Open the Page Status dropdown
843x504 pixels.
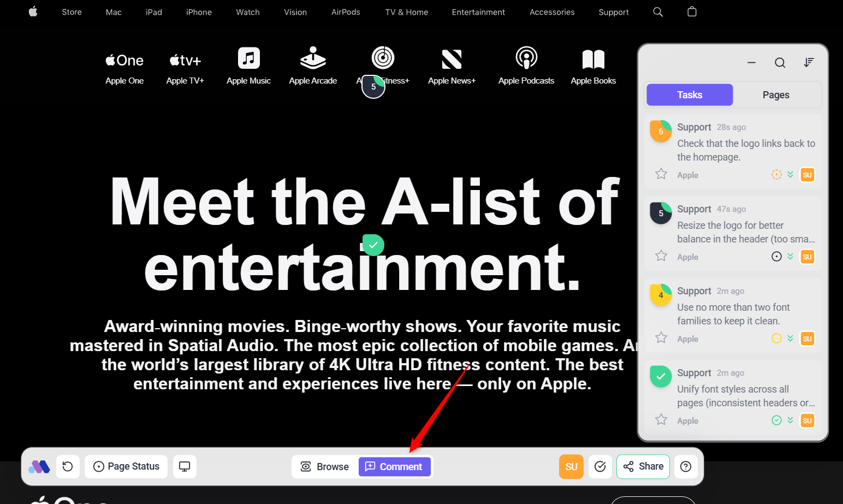(126, 467)
